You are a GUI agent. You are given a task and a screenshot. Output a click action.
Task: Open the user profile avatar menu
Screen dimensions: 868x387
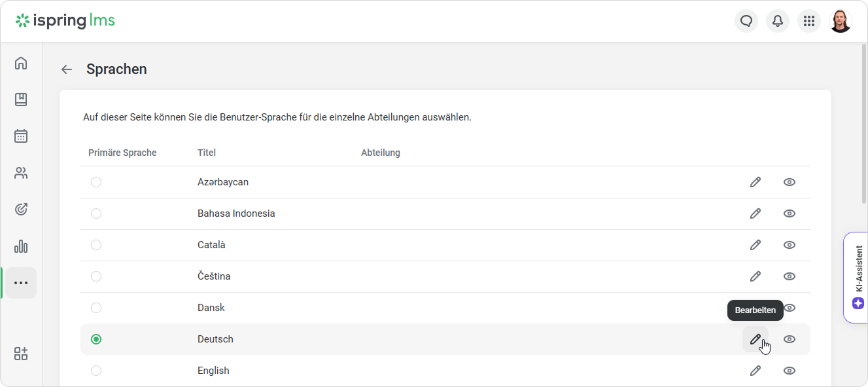(841, 21)
